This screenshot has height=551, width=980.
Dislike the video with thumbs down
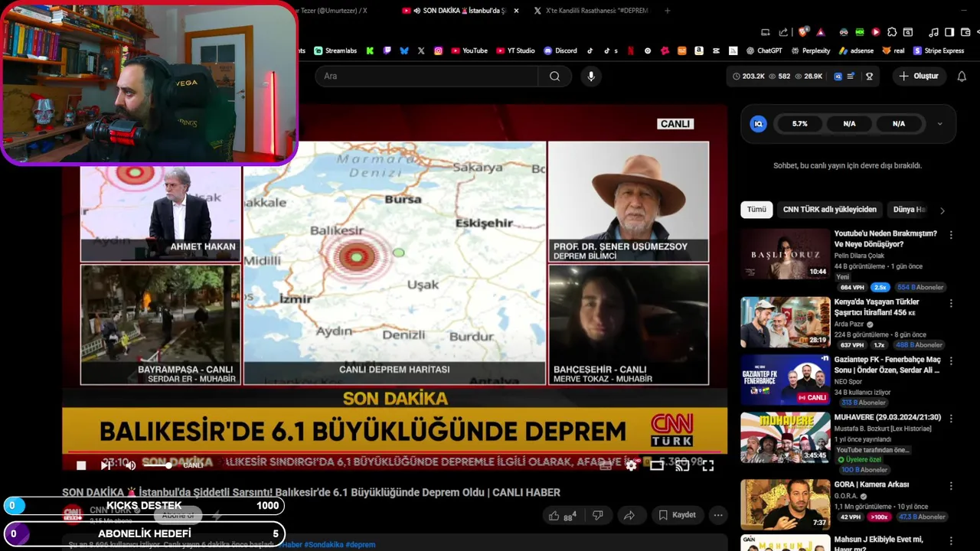click(598, 515)
